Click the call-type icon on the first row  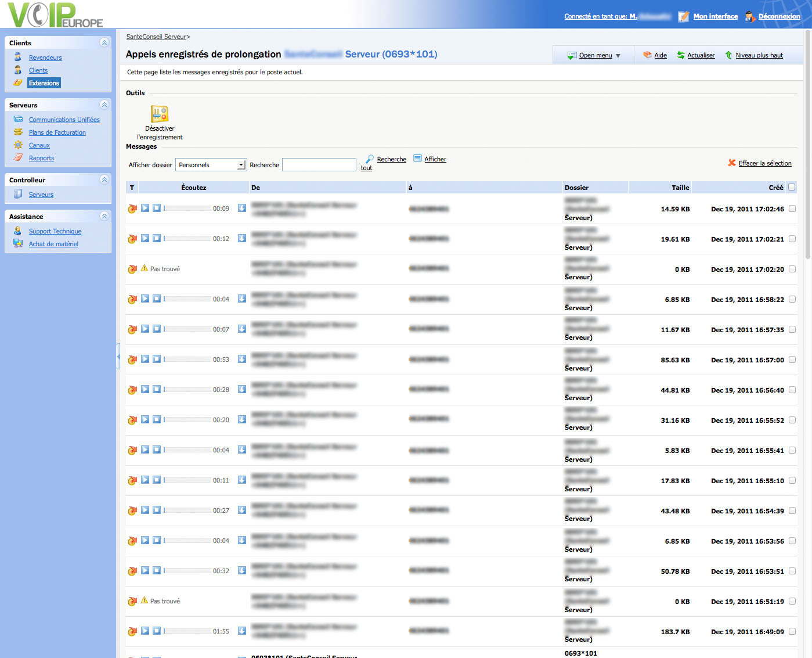pos(132,208)
